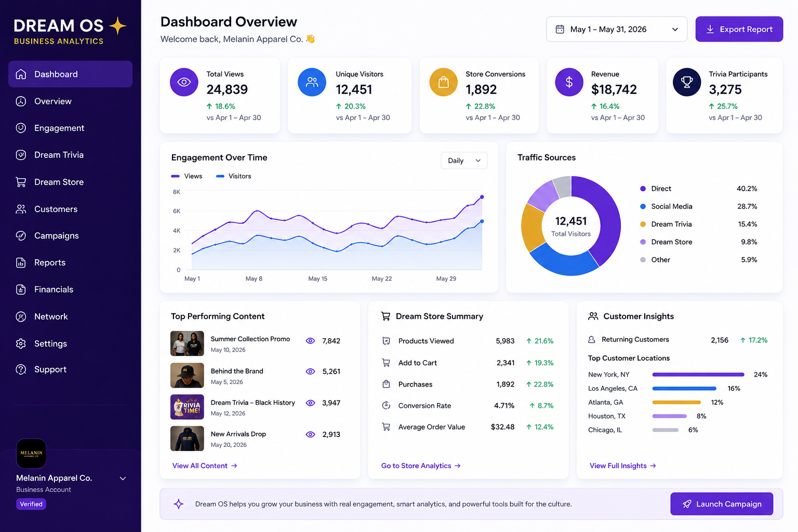This screenshot has width=798, height=532.
Task: Click the calendar icon in date picker
Action: point(560,29)
